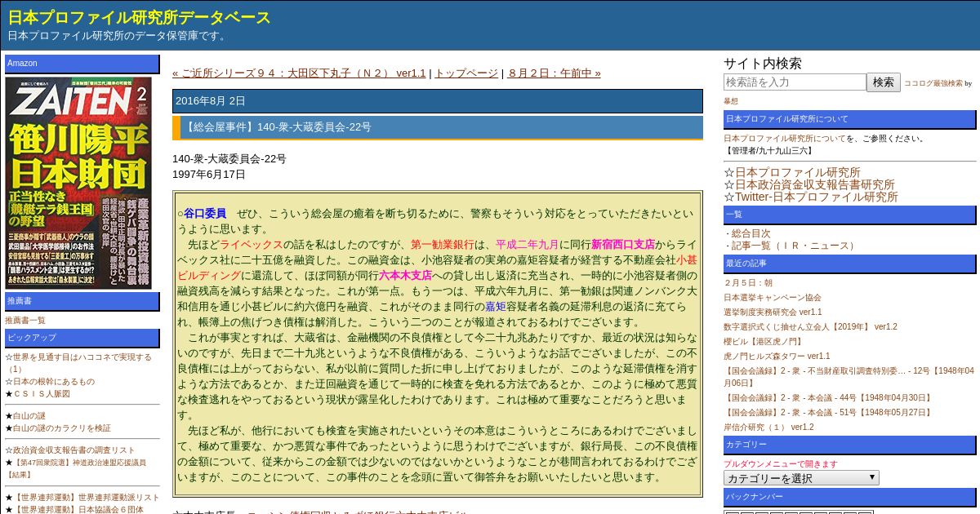Open 推薦書一覧 link in sidebar
This screenshot has width=980, height=514.
[25, 321]
